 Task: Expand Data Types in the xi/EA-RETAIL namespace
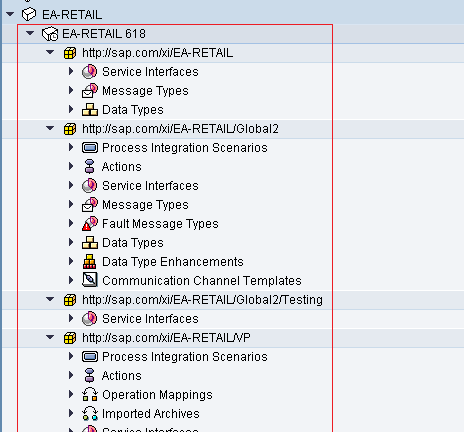[71, 109]
